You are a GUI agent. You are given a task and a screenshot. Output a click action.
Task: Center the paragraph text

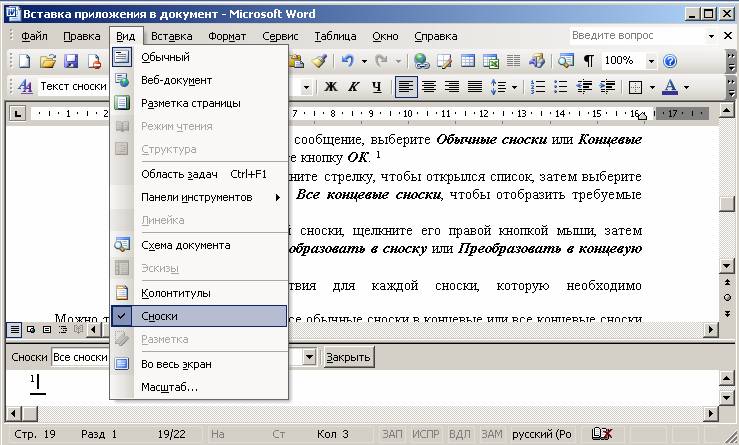pos(429,87)
